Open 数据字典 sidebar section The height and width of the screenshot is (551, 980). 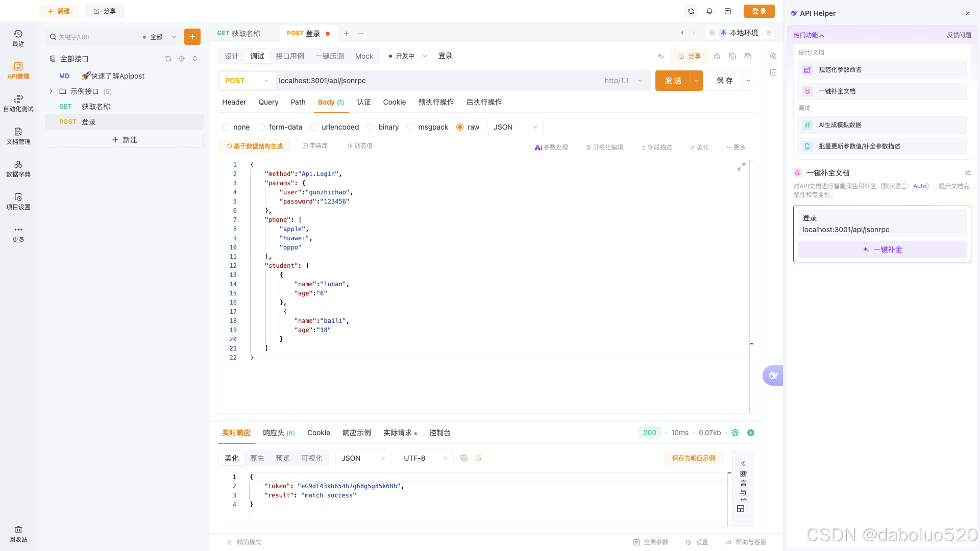point(18,168)
